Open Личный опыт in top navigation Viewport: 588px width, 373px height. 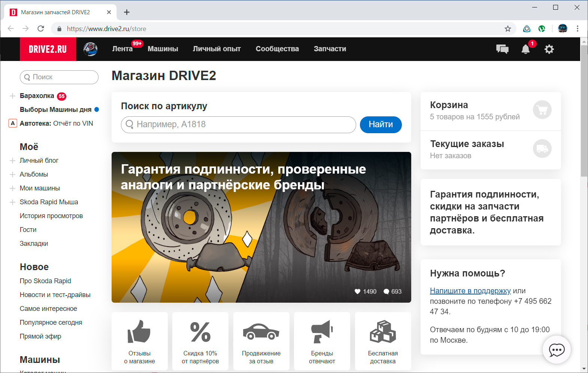pos(217,49)
